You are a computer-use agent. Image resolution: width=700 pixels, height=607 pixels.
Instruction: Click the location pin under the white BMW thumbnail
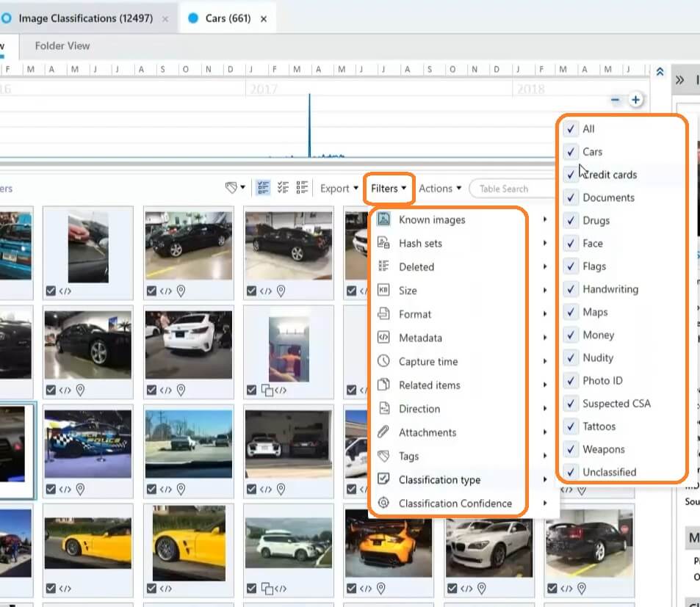coord(482,589)
